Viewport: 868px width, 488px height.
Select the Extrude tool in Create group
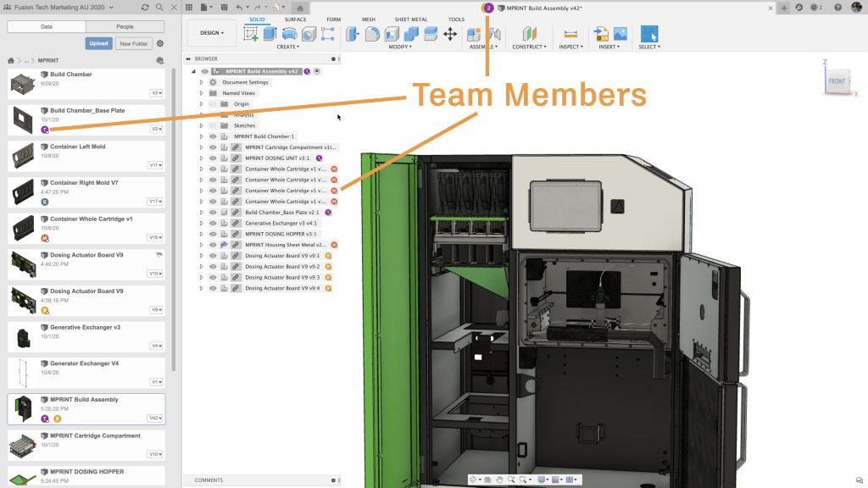click(x=270, y=34)
